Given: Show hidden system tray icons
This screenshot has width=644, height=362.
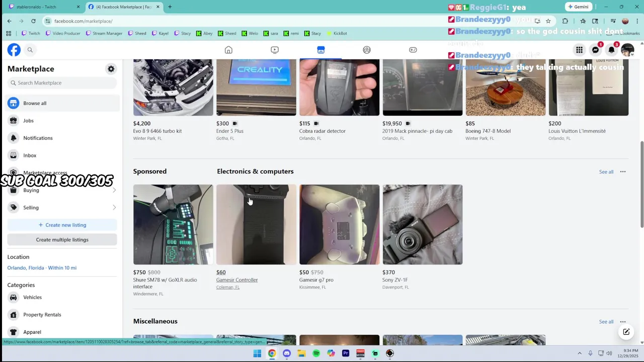Looking at the screenshot, I should point(580,353).
